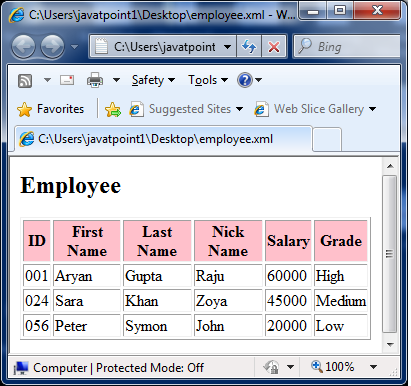Click the Add to Favorites Bar star icon
Screen dimensions: 411x386
tap(113, 109)
